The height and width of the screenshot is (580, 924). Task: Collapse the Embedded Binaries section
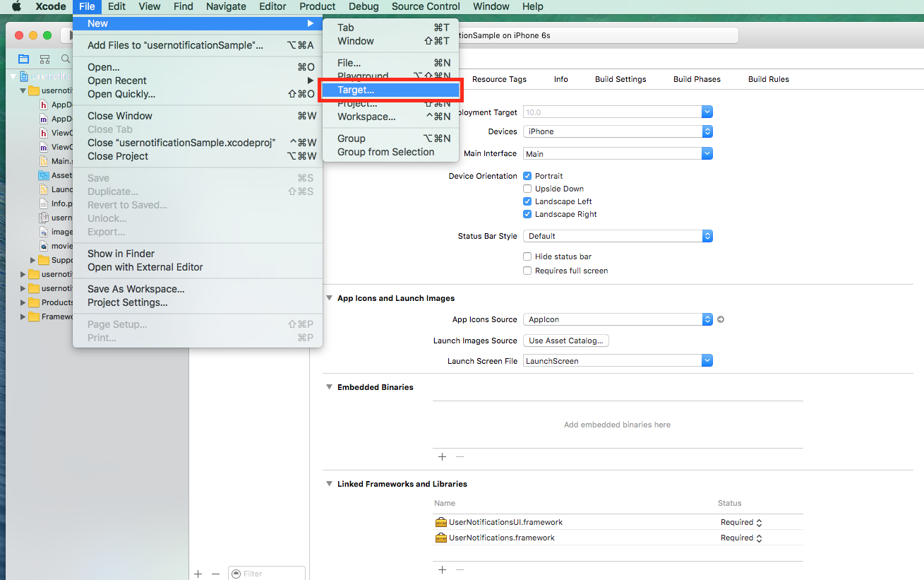point(330,387)
